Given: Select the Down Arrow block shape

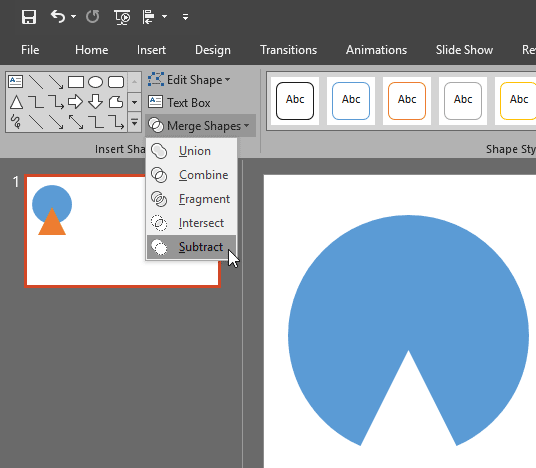Looking at the screenshot, I should click(95, 102).
